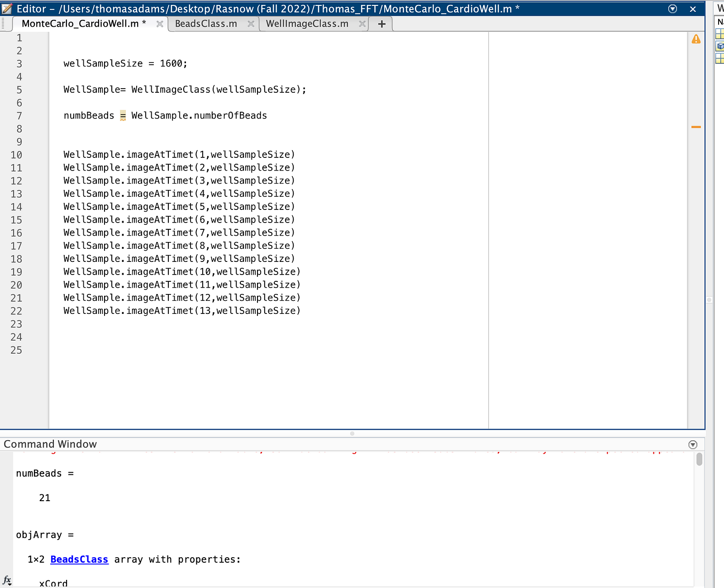Place cursor on 'wellSampleSize = 1600;' line
This screenshot has height=588, width=724.
[125, 64]
